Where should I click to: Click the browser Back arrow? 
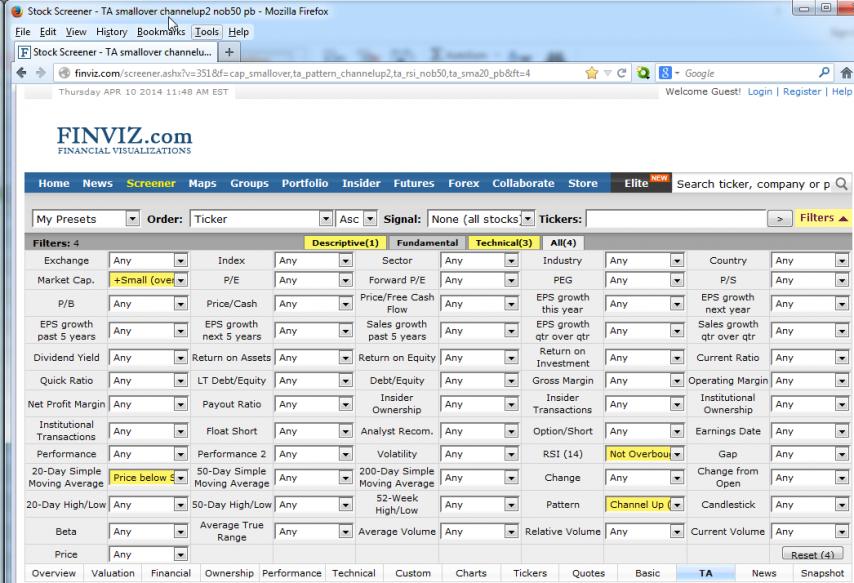[x=21, y=73]
